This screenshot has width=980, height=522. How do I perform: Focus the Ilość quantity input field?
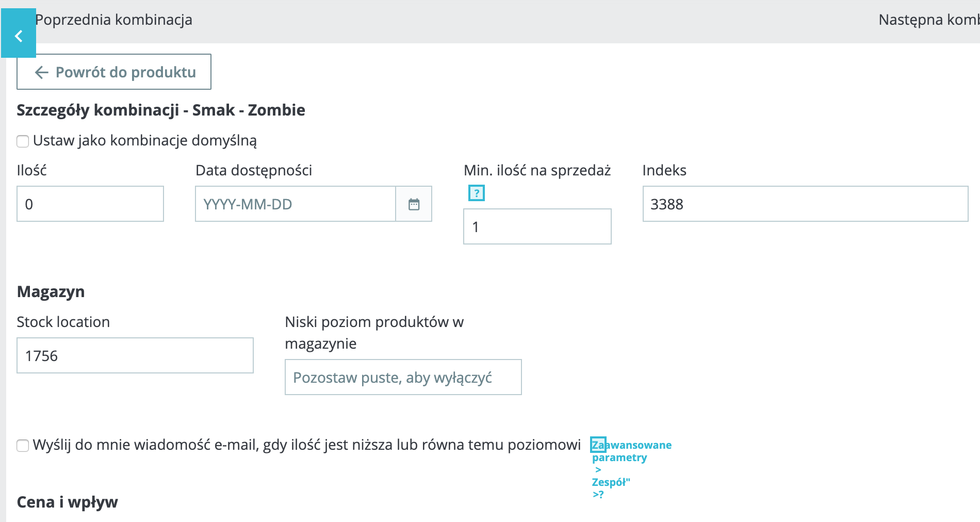click(x=90, y=204)
